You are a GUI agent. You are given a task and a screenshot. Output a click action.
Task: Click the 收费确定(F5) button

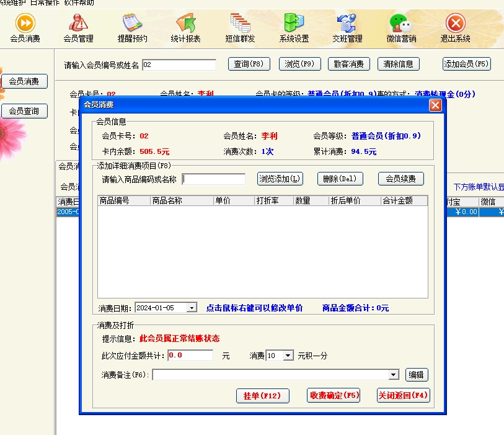(x=334, y=395)
